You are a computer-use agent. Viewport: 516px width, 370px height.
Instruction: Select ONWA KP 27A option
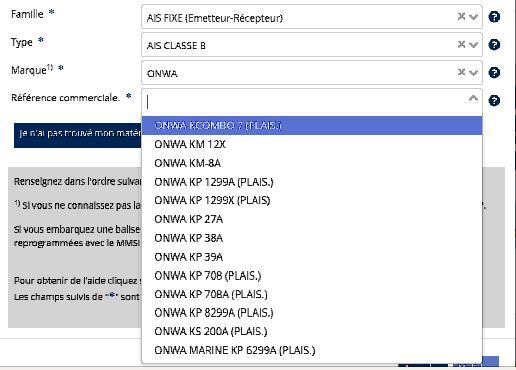pos(312,219)
